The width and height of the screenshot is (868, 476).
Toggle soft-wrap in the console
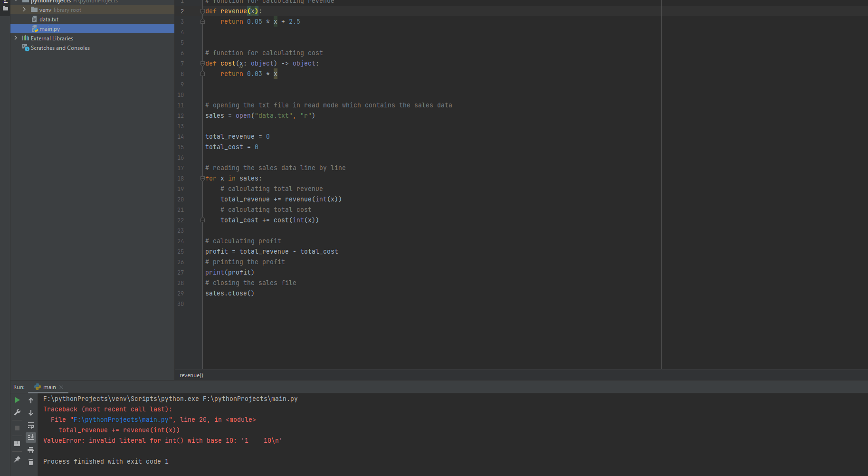point(31,426)
